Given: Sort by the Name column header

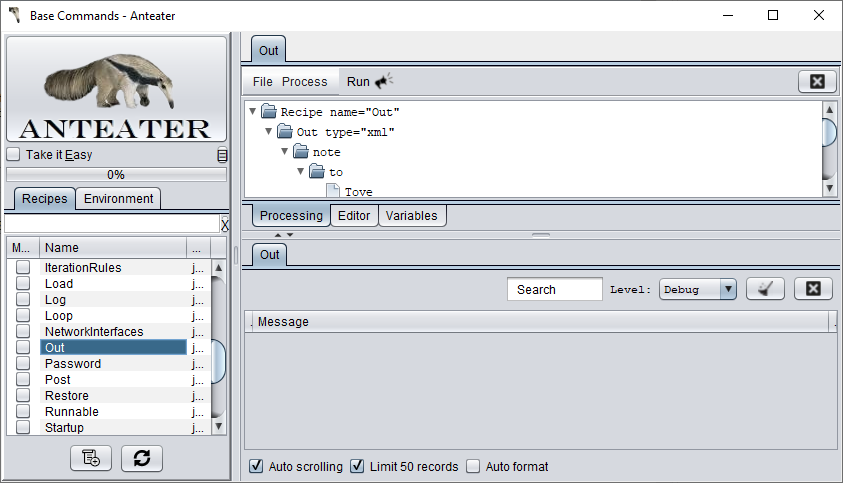Looking at the screenshot, I should pos(113,247).
